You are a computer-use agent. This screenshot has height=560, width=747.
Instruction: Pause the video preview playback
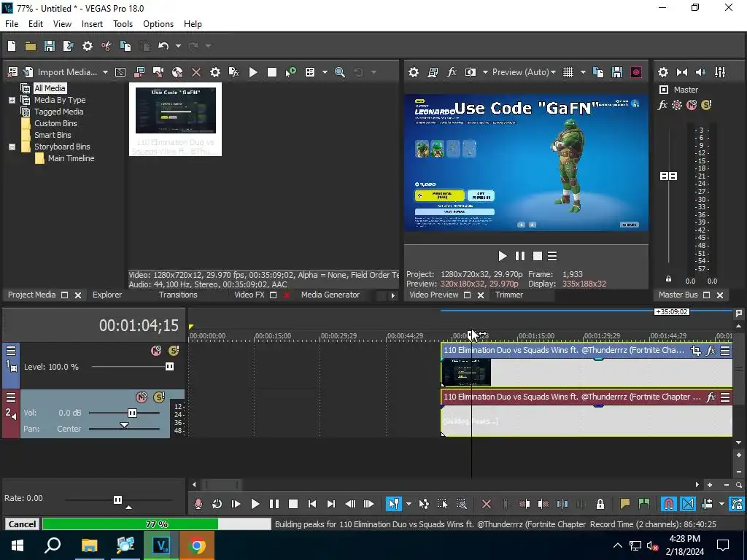519,256
